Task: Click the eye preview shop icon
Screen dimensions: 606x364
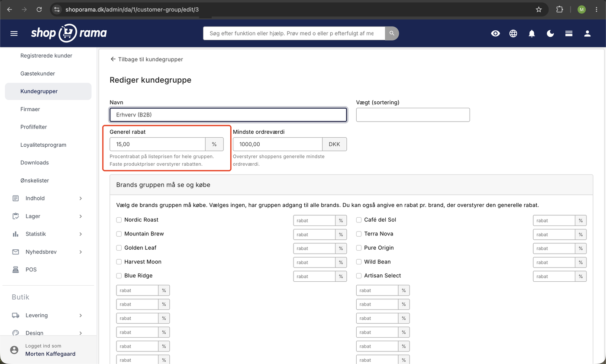Action: click(495, 33)
